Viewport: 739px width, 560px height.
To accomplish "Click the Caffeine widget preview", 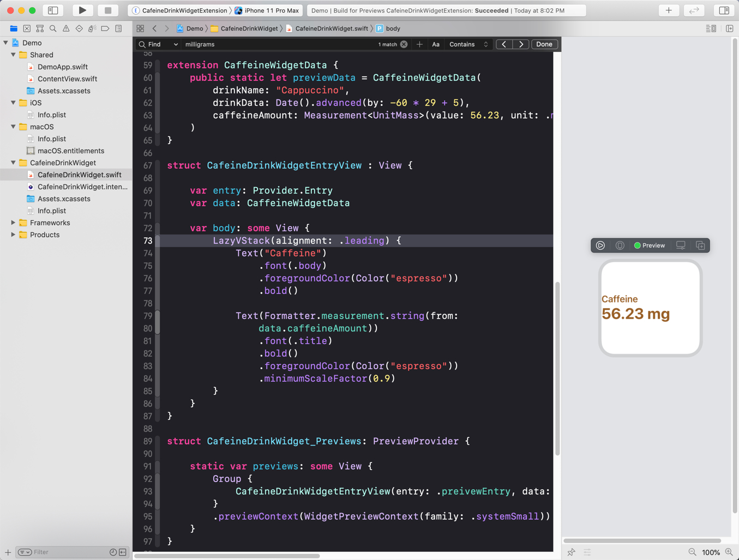I will pyautogui.click(x=650, y=308).
